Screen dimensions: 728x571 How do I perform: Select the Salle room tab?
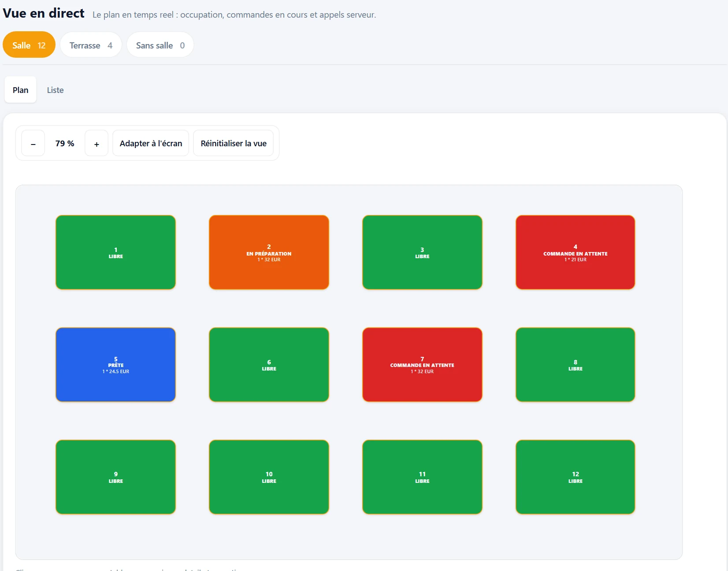(x=29, y=45)
